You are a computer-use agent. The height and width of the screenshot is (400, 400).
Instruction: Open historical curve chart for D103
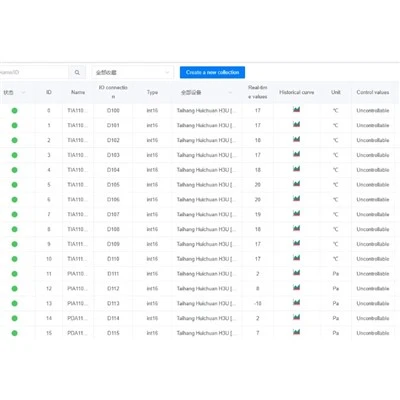[x=296, y=154]
